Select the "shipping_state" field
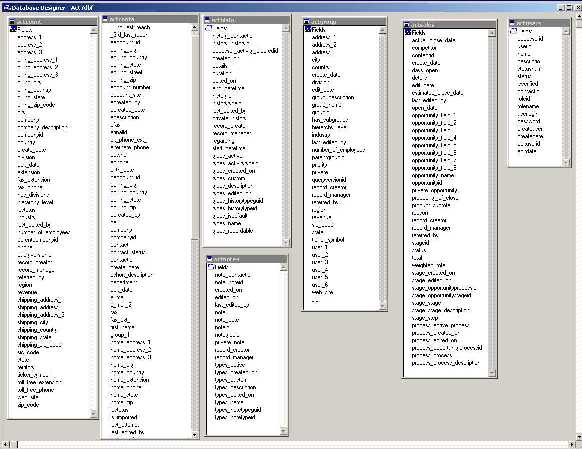582x449 pixels. point(35,337)
